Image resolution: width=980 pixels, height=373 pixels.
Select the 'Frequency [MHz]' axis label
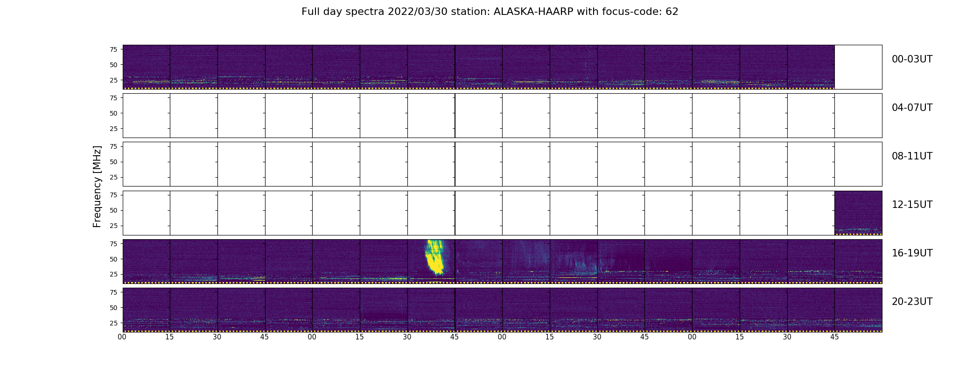pos(97,186)
